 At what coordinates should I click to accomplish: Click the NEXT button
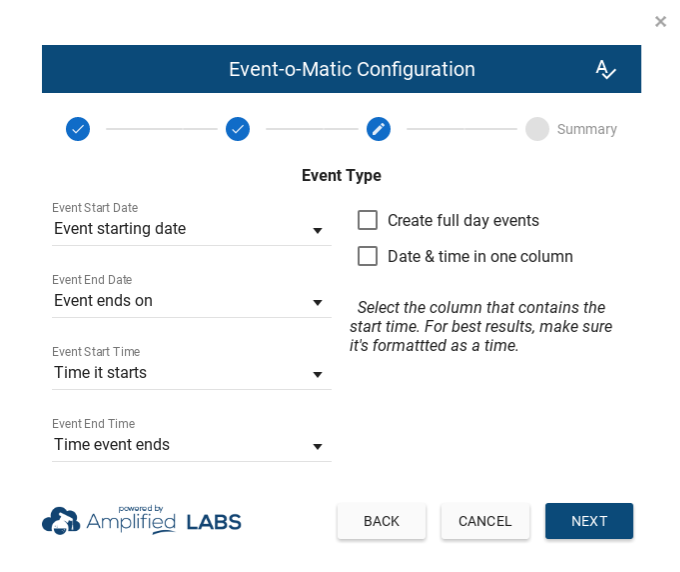pos(589,521)
